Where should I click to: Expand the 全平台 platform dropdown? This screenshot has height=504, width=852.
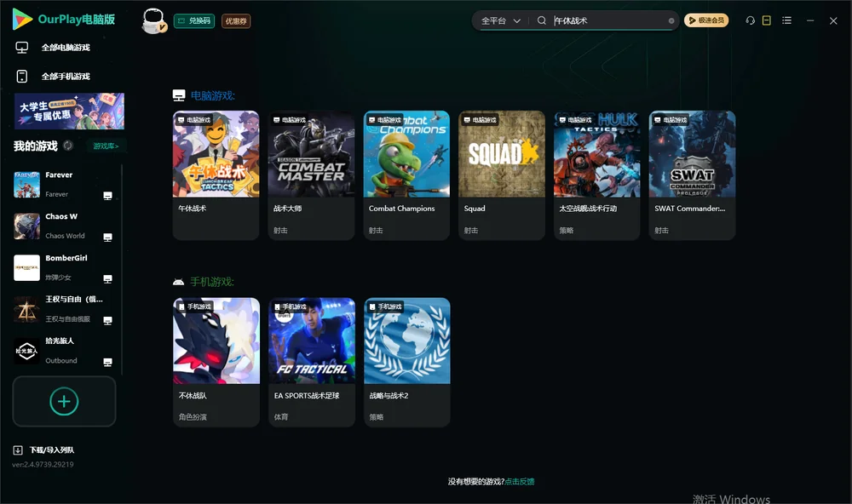coord(500,20)
